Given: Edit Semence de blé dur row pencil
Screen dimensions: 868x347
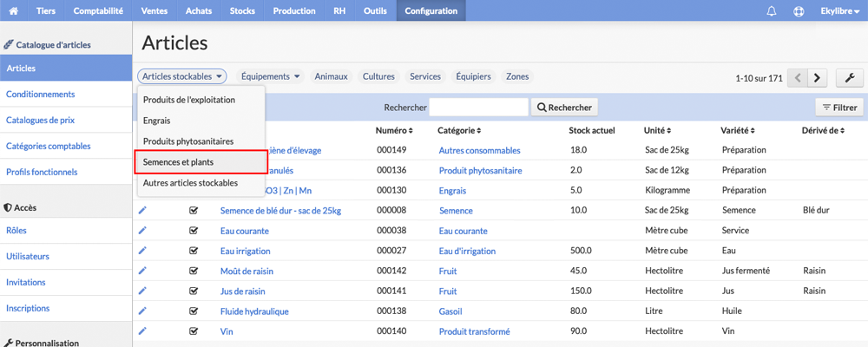Looking at the screenshot, I should coord(142,210).
